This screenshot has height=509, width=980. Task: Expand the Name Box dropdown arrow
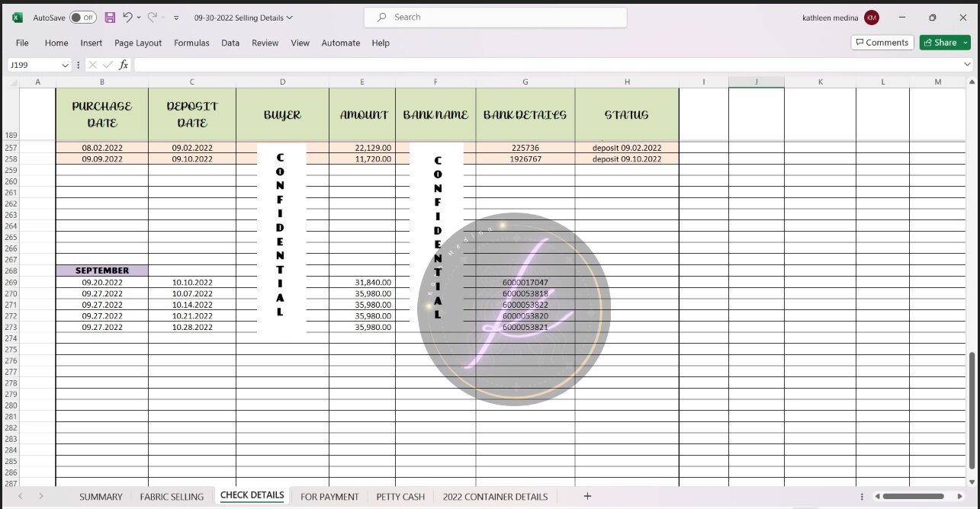tap(65, 65)
